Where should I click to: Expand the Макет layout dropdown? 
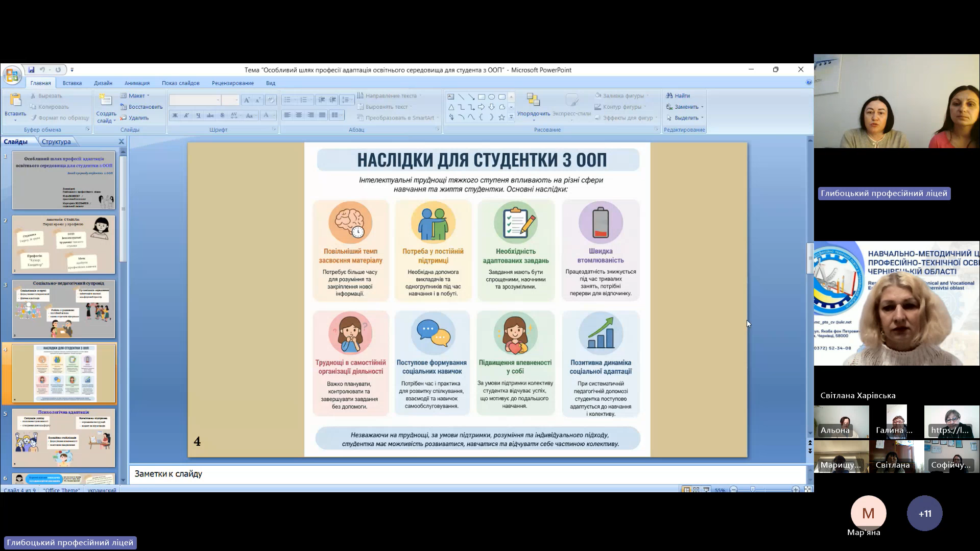(148, 96)
